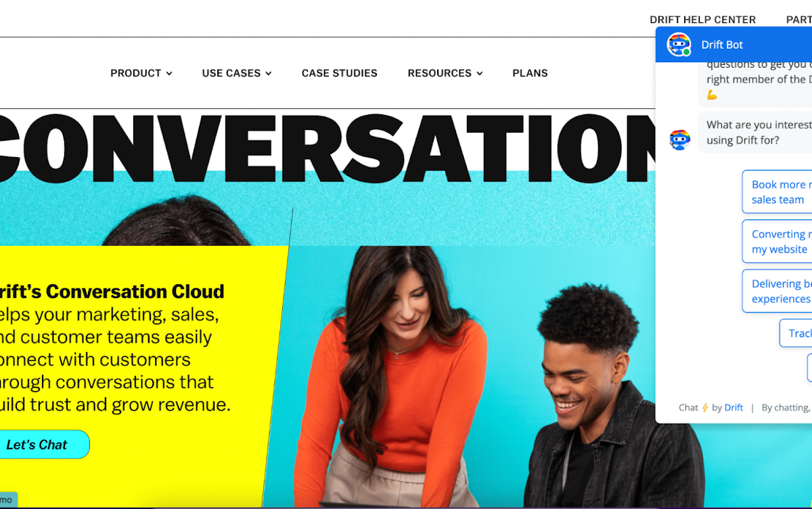Choose the "Delivering" experiences reply option

coord(777,291)
